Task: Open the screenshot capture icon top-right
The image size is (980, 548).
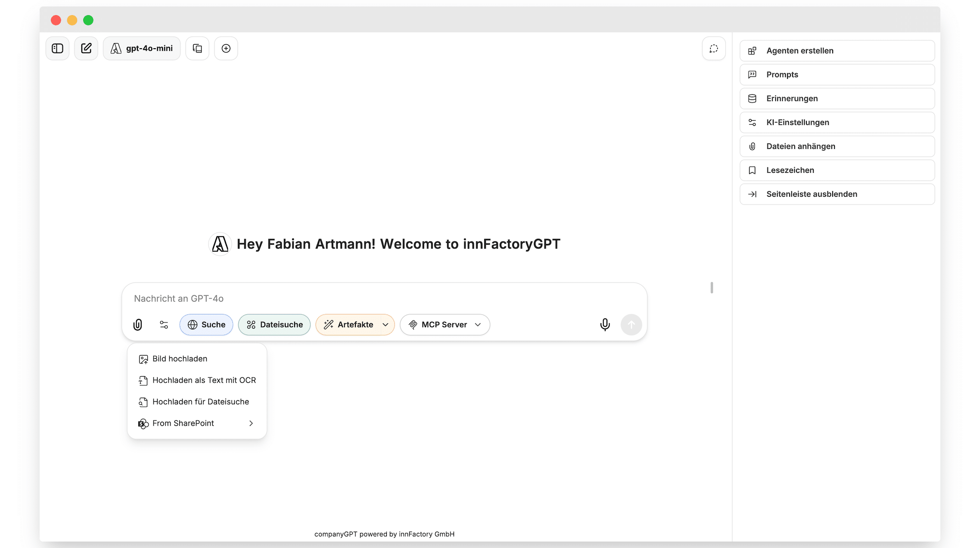Action: pyautogui.click(x=714, y=48)
